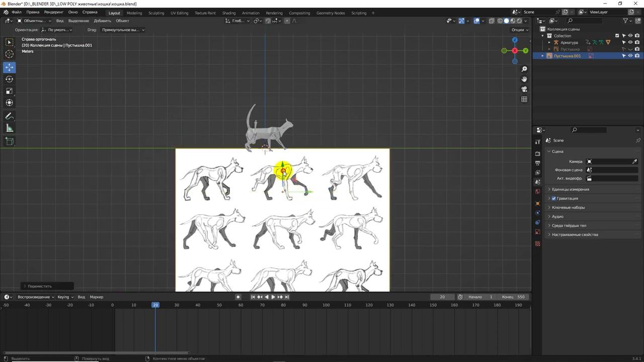Open the Object properties tab
This screenshot has width=644, height=362.
[538, 204]
